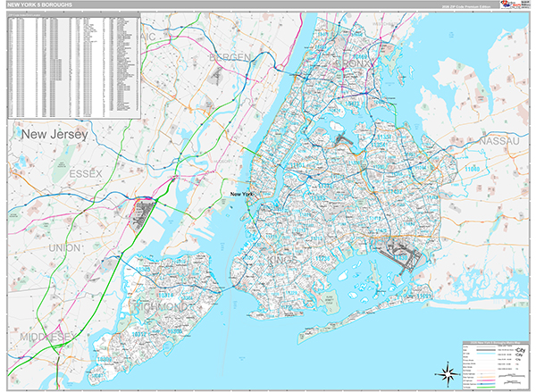Viewport: 536px width, 392px height.
Task: Click the compass rose symbol
Action: (448, 372)
